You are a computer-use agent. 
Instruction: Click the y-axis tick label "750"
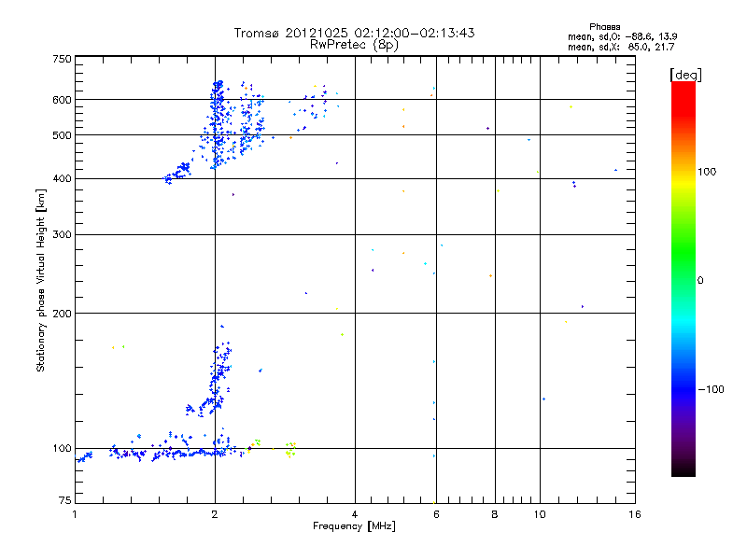click(x=62, y=59)
